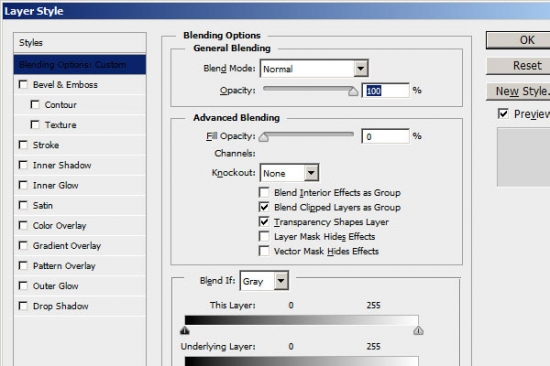Click the Reset button
550x366 pixels.
[x=518, y=66]
